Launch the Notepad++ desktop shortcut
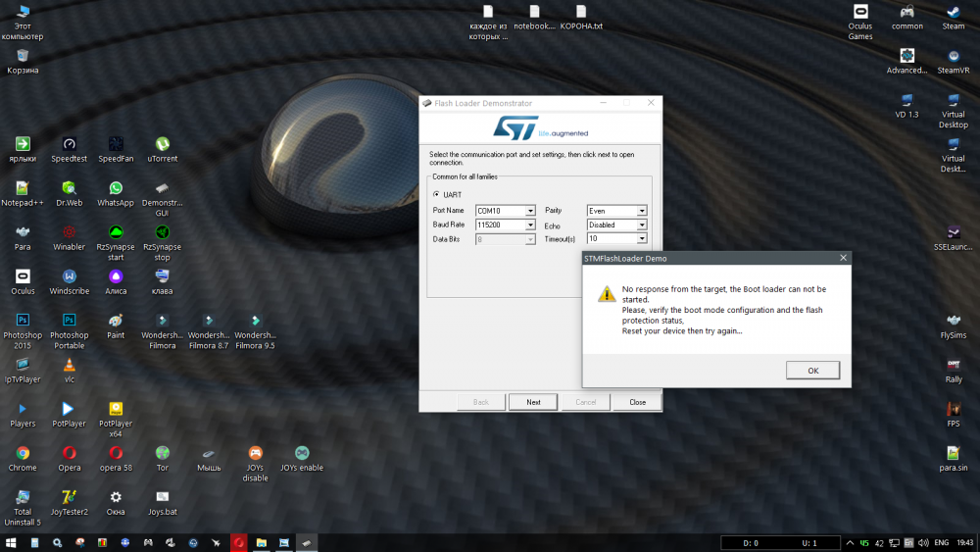 coord(23,189)
